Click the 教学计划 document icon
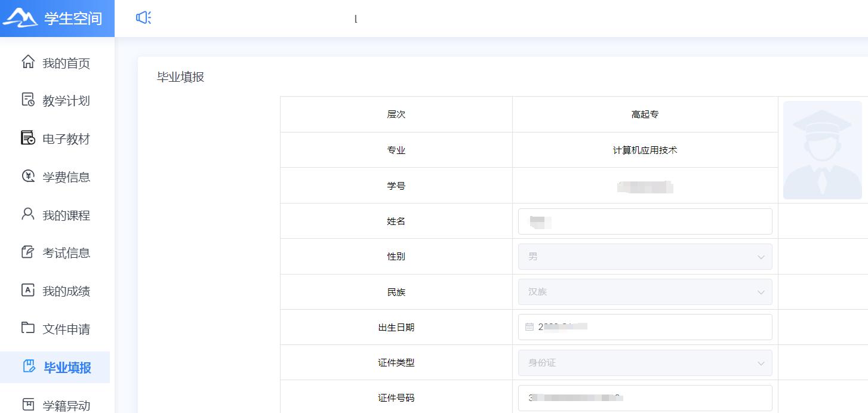 (28, 100)
